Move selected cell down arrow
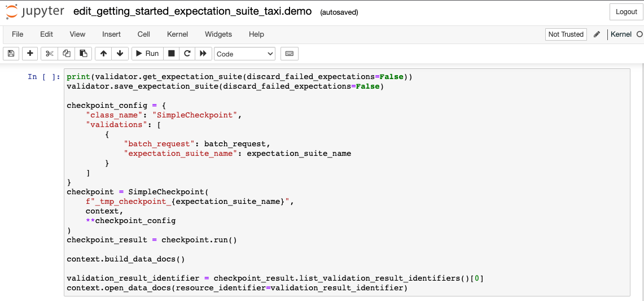The width and height of the screenshot is (644, 301). pyautogui.click(x=120, y=54)
